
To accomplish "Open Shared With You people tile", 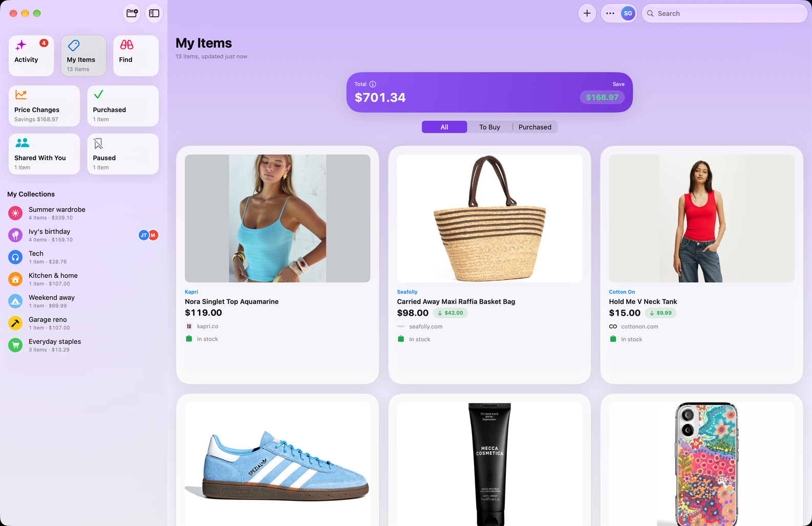I will (44, 154).
